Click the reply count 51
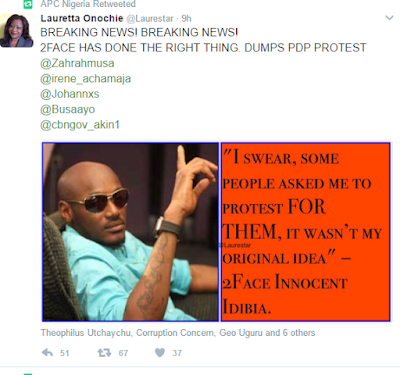This screenshot has height=375, width=400. pos(65,353)
